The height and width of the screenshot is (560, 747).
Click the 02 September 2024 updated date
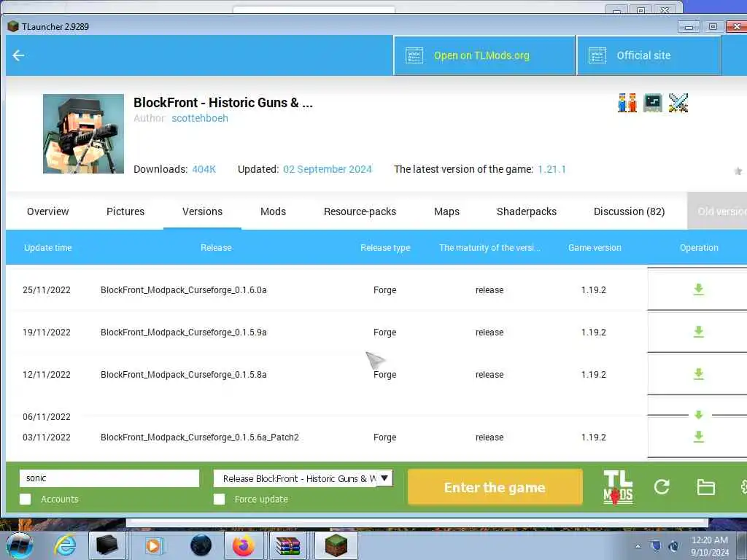coord(328,169)
